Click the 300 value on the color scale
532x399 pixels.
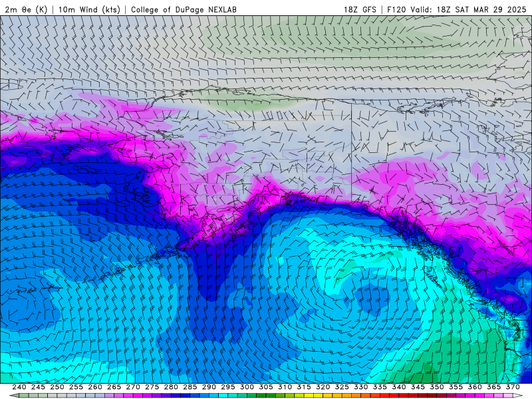[x=247, y=387]
